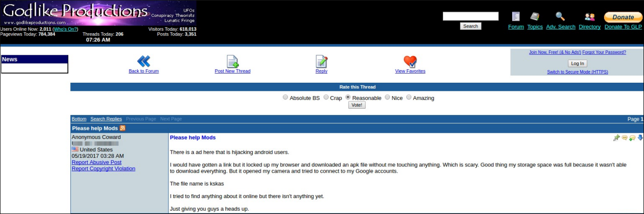644x214 pixels.
Task: Open the Directory link
Action: coord(590,27)
